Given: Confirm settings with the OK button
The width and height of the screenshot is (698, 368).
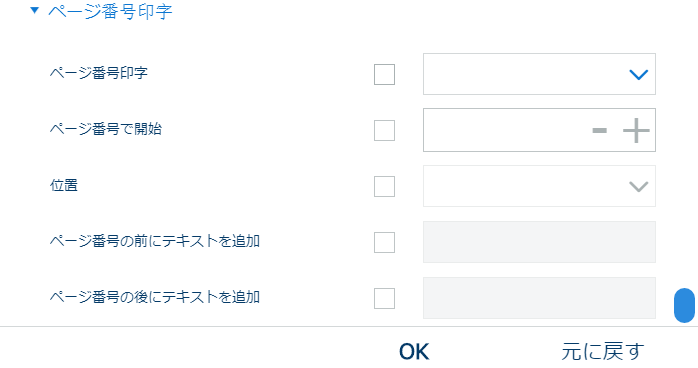Looking at the screenshot, I should (414, 352).
